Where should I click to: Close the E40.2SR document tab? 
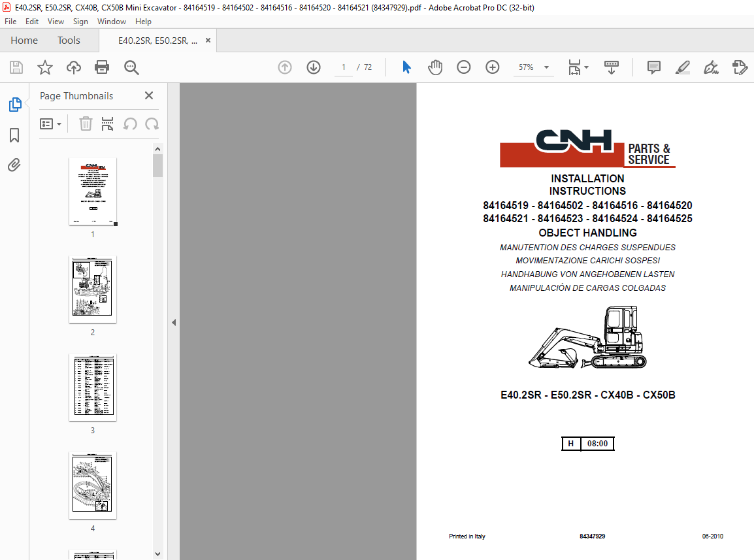[x=208, y=41]
